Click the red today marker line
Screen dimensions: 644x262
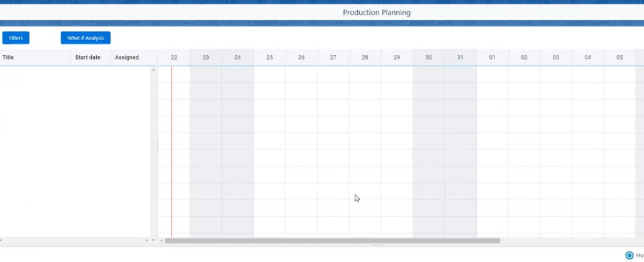pos(171,151)
